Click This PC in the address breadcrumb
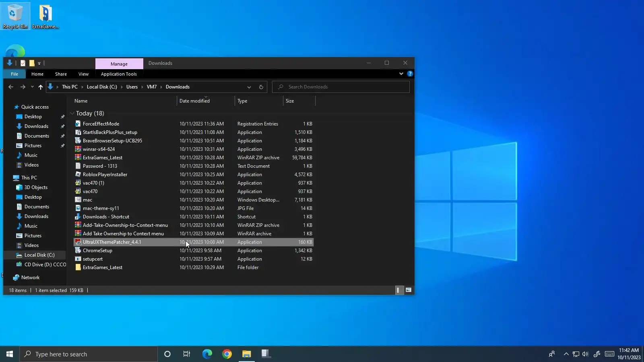The height and width of the screenshot is (362, 644). tap(70, 87)
